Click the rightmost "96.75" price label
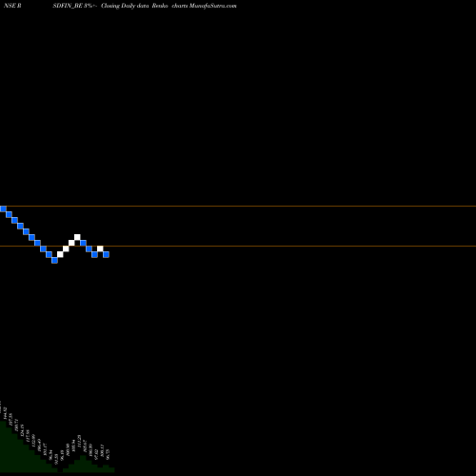The height and width of the screenshot is (476, 476). (108, 454)
